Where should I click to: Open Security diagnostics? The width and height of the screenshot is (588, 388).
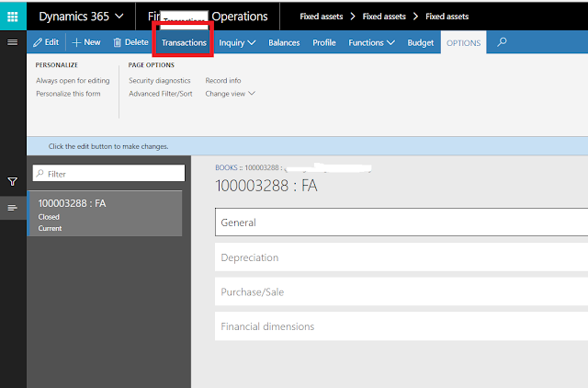coord(160,81)
